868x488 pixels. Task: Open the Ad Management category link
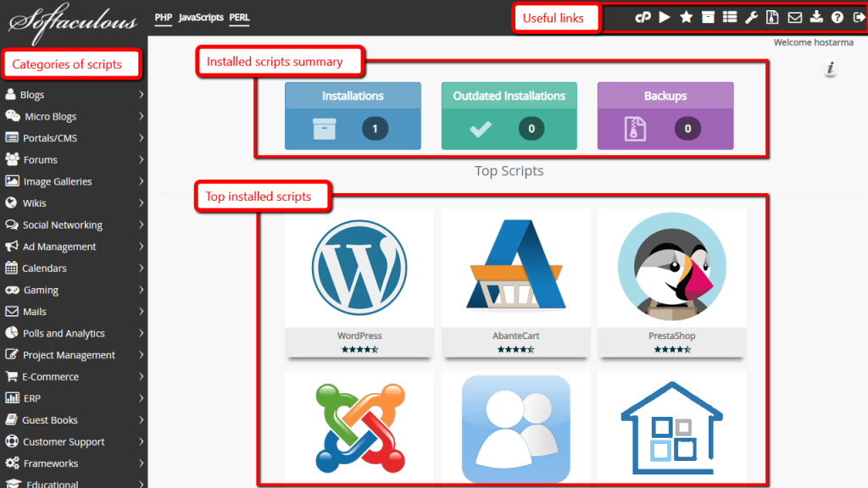59,247
